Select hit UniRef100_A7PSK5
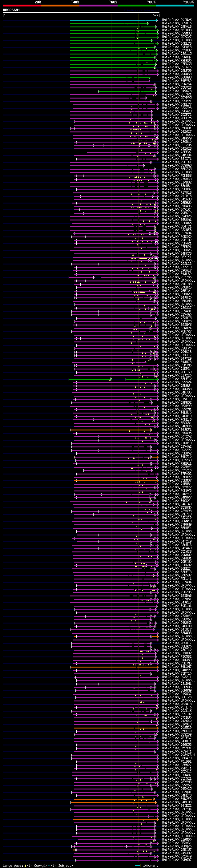 tap(177, 64)
